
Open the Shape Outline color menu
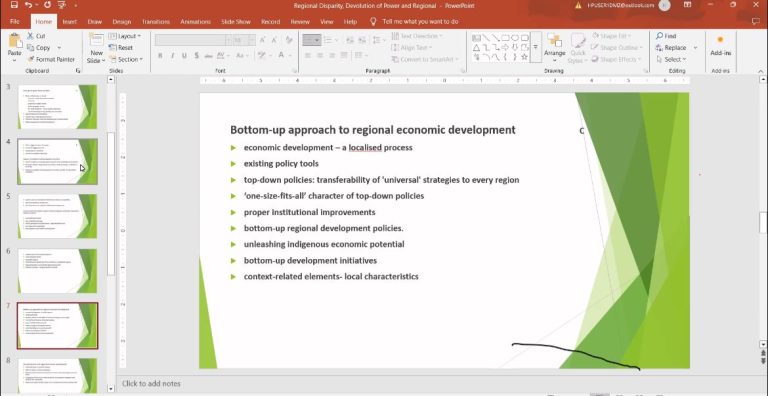616,48
